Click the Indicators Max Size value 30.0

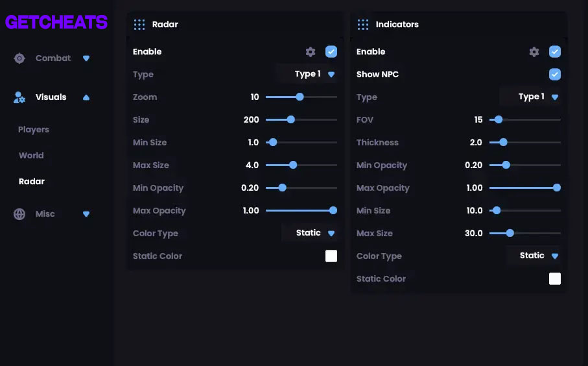point(474,233)
